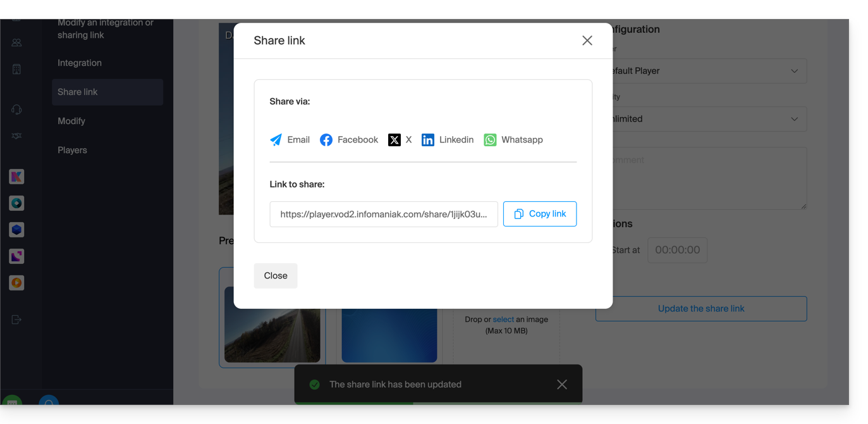Click the users icon in sidebar
868x424 pixels.
(x=16, y=43)
